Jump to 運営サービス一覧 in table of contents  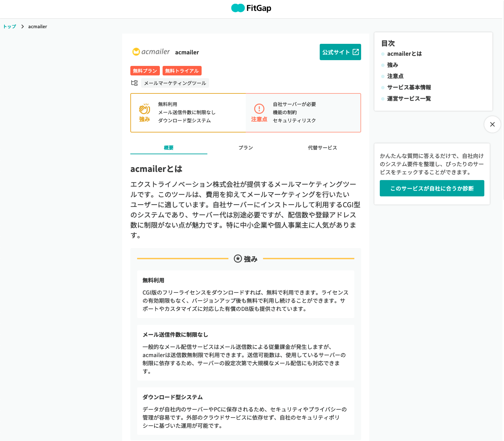tap(409, 99)
